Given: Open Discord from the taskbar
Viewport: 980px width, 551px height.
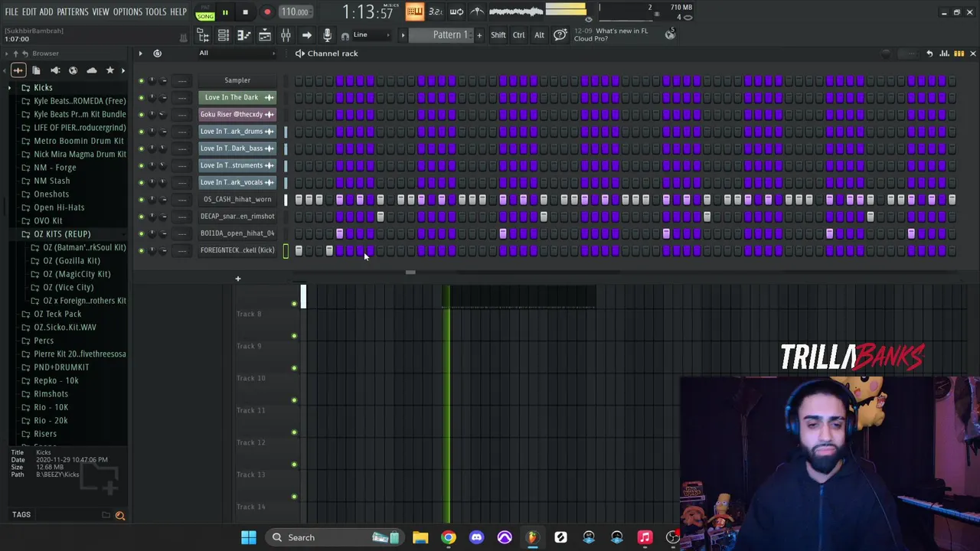Looking at the screenshot, I should point(476,537).
